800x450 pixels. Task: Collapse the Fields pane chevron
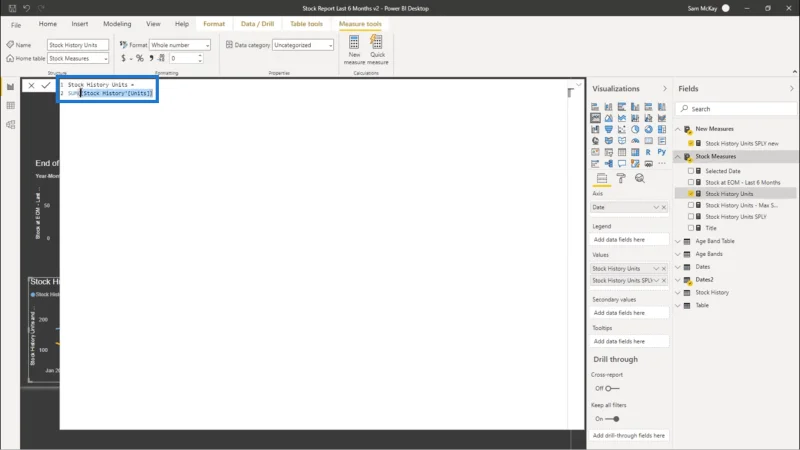click(x=791, y=89)
